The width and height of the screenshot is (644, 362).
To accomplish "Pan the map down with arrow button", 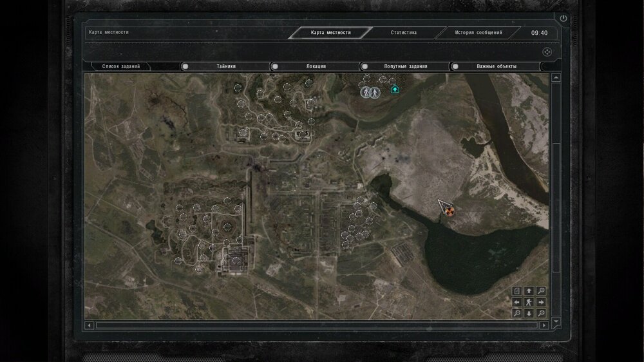I will pos(529,313).
